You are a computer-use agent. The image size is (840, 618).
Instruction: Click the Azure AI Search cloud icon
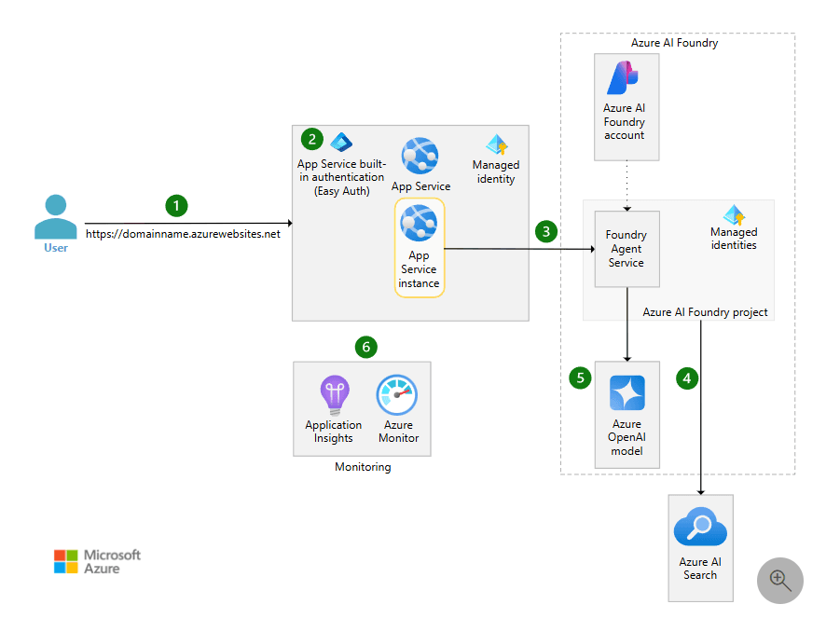click(700, 529)
